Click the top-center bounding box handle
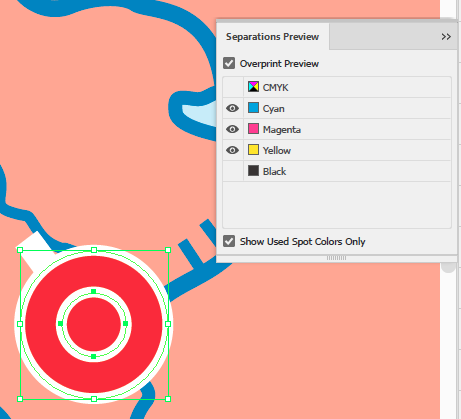The width and height of the screenshot is (461, 419). pyautogui.click(x=94, y=250)
